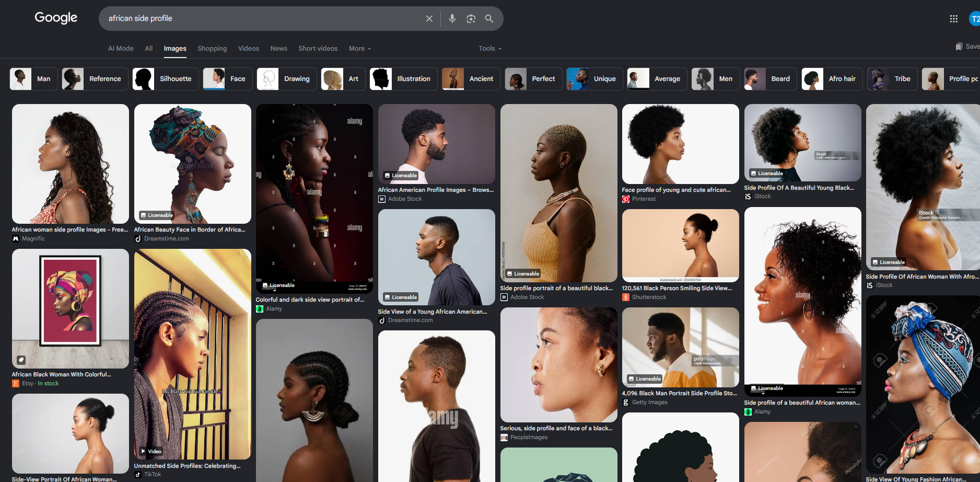Filter images by the Tribe chip
Screen dimensions: 980x482
(893, 79)
